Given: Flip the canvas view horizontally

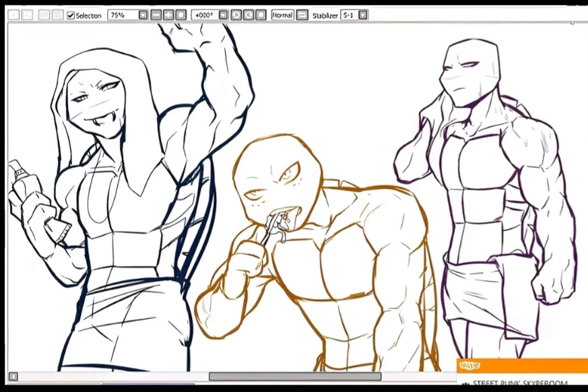Looking at the screenshot, I should (x=302, y=15).
